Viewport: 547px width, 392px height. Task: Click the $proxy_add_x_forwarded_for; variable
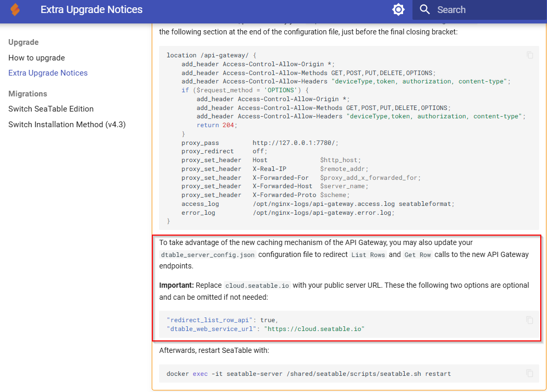click(370, 178)
